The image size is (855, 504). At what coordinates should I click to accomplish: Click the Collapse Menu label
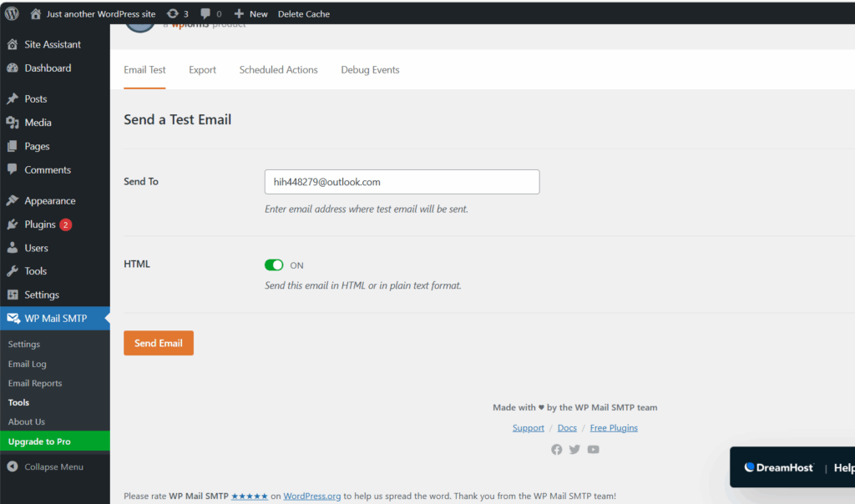tap(53, 466)
